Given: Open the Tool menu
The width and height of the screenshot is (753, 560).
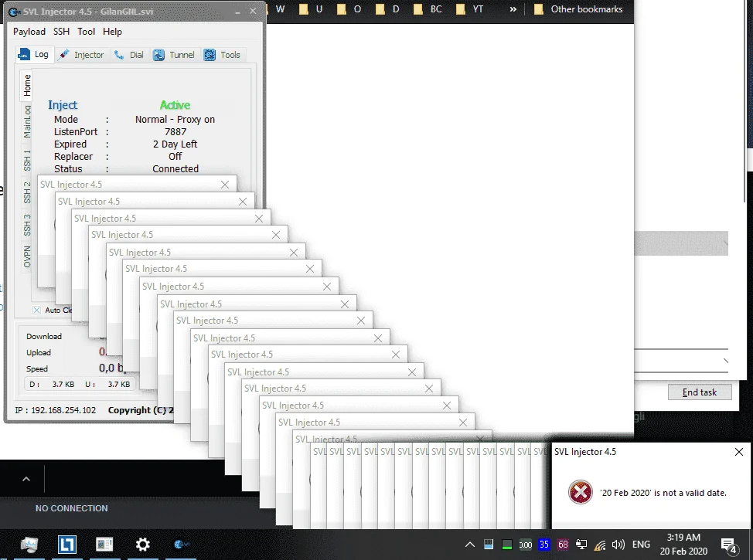Looking at the screenshot, I should [x=86, y=32].
